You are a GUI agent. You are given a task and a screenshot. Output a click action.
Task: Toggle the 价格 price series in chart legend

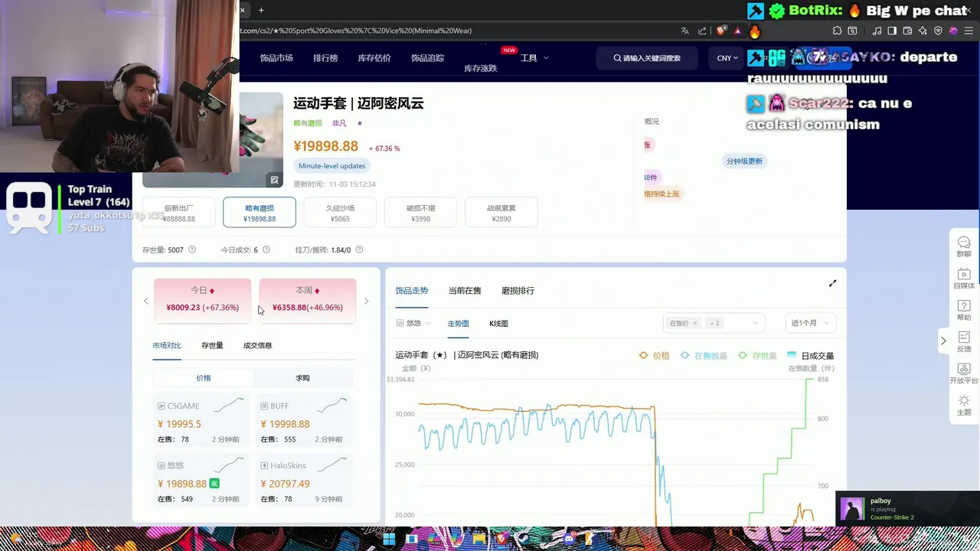[655, 356]
